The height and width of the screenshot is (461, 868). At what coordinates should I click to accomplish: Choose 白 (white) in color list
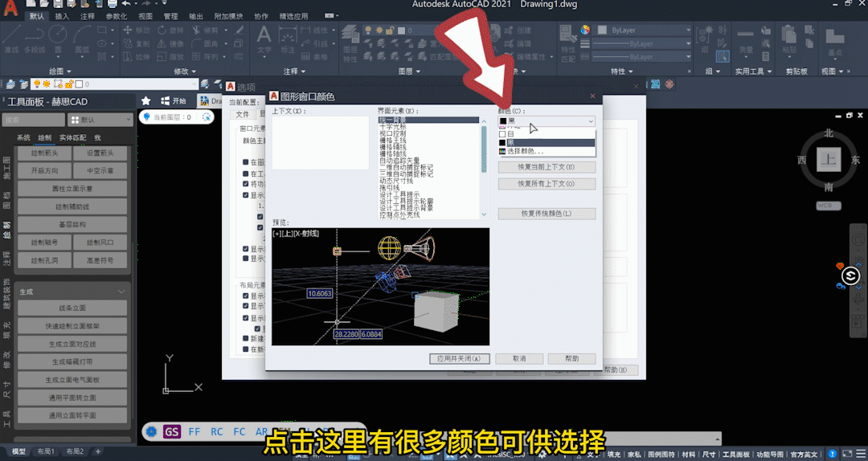(x=547, y=134)
